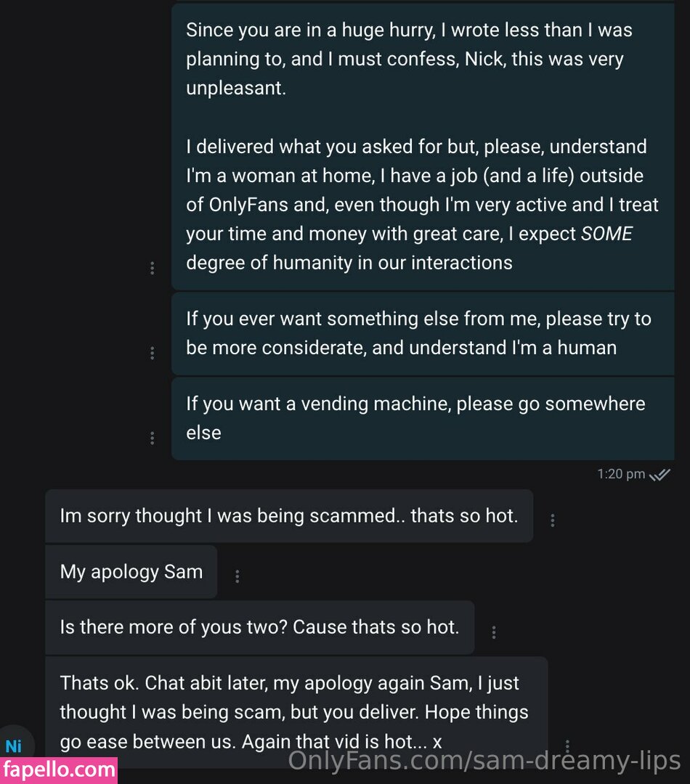Viewport: 690px width, 784px height.
Task: Click the OnlyFans.com/sam-dreamy-lips link text
Action: click(x=484, y=761)
